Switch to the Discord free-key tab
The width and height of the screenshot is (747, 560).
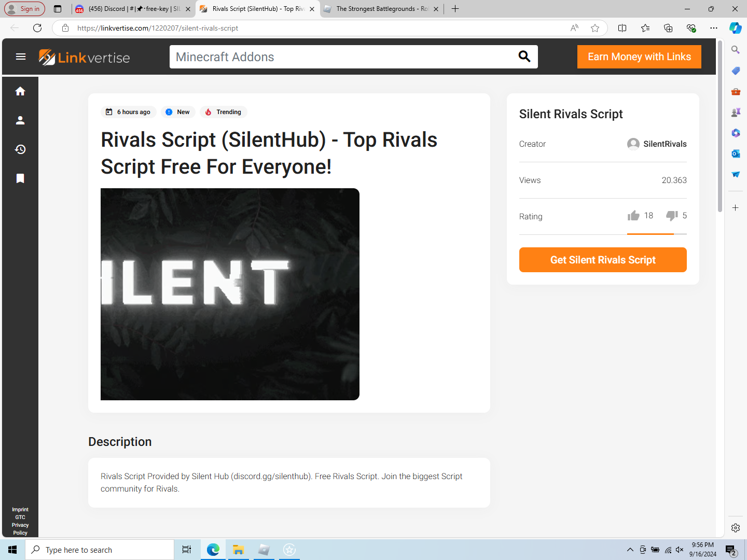[x=133, y=9]
